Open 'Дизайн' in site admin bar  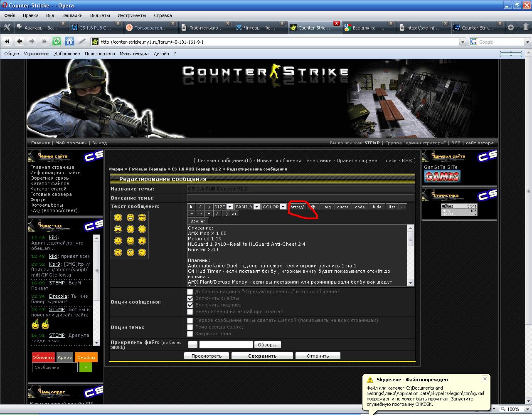tap(161, 54)
